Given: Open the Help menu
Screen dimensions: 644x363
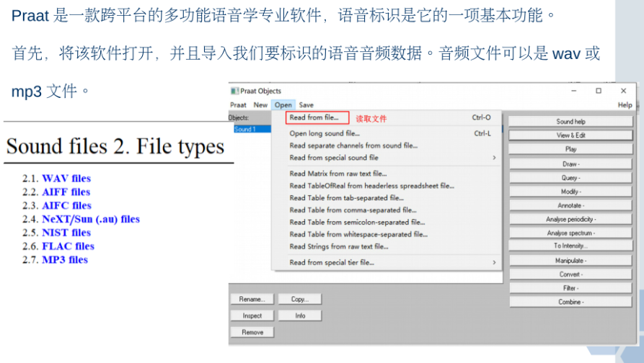Looking at the screenshot, I should (625, 105).
